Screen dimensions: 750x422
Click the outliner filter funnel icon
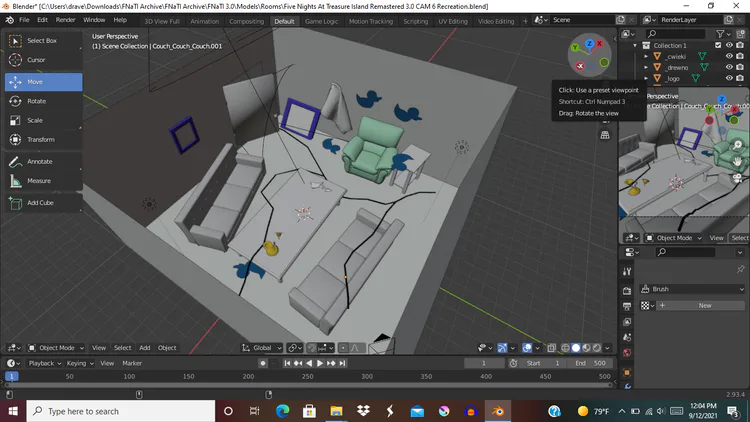[x=720, y=33]
